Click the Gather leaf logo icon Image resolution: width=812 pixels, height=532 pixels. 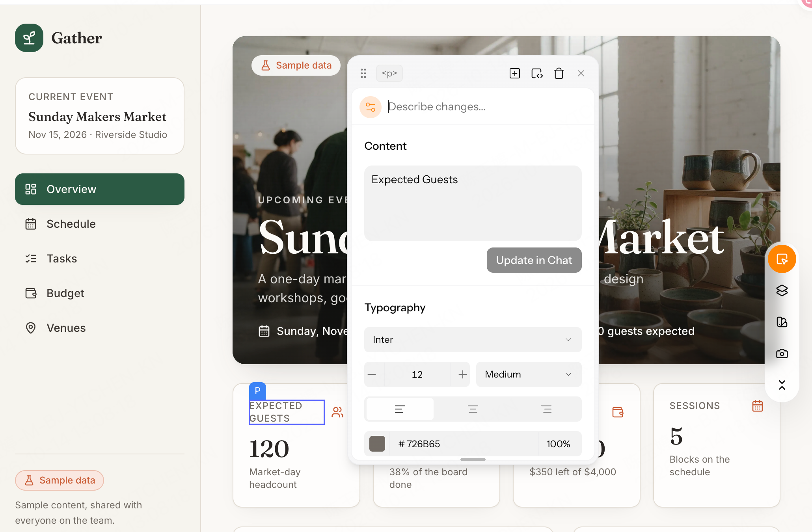pyautogui.click(x=29, y=38)
